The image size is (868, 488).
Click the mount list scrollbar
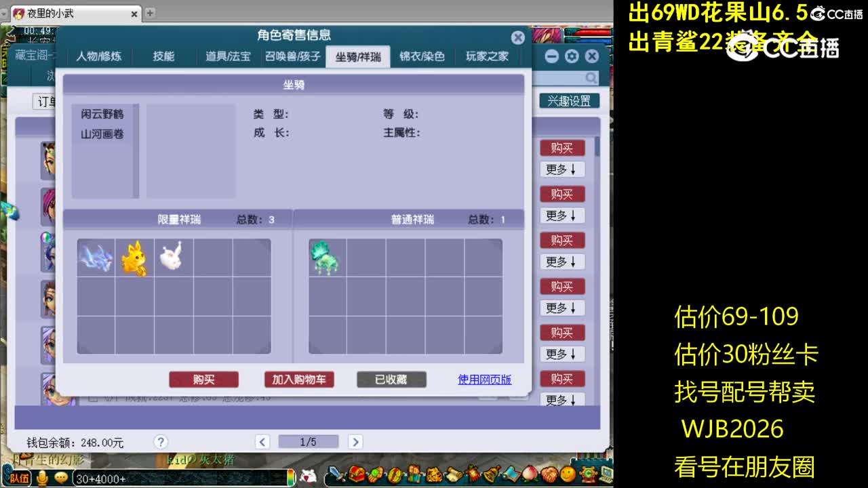coord(136,151)
